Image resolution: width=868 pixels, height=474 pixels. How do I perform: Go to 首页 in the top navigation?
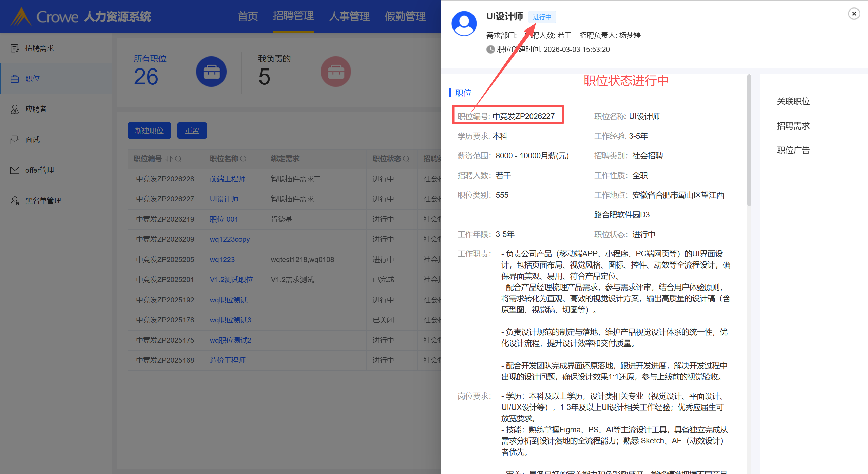tap(248, 16)
